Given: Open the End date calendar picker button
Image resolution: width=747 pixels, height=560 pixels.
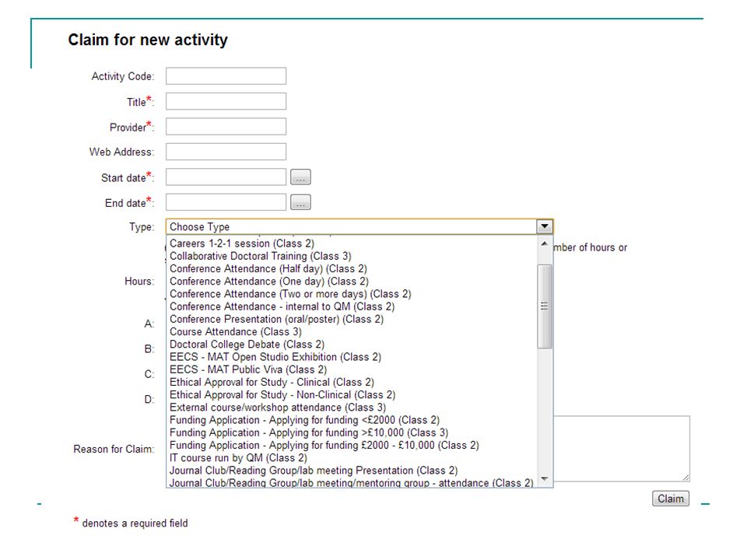Looking at the screenshot, I should pos(300,202).
